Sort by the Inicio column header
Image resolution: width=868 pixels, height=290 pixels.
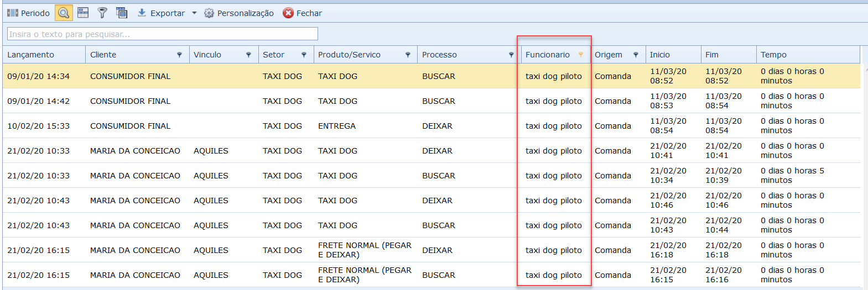tap(673, 55)
